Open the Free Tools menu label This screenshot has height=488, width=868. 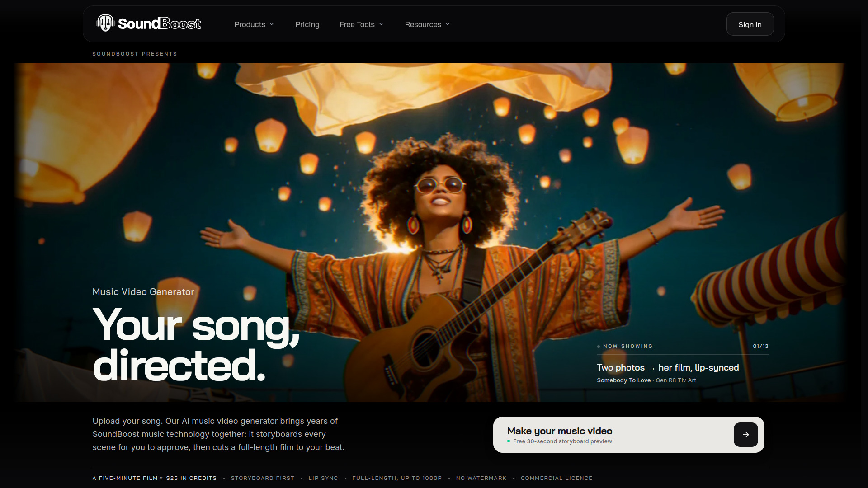point(357,24)
